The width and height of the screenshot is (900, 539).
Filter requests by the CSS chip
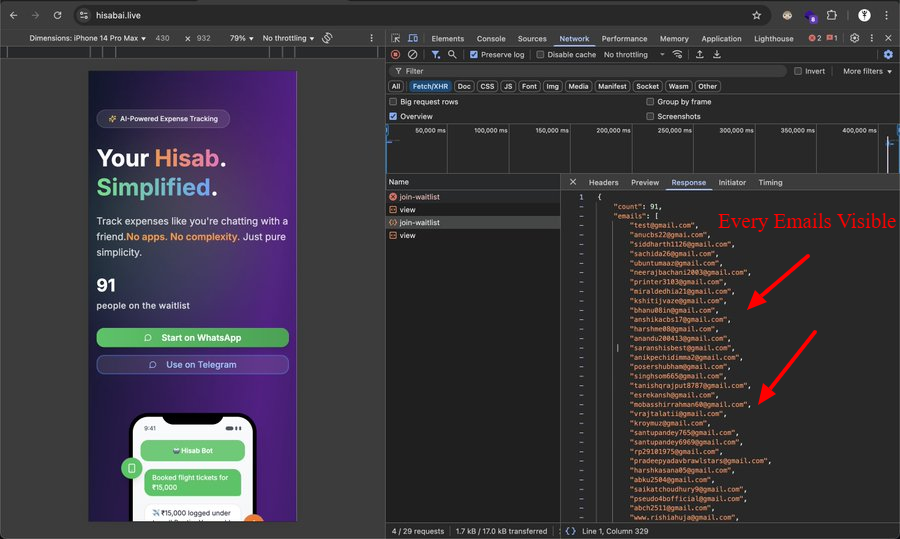(x=487, y=86)
